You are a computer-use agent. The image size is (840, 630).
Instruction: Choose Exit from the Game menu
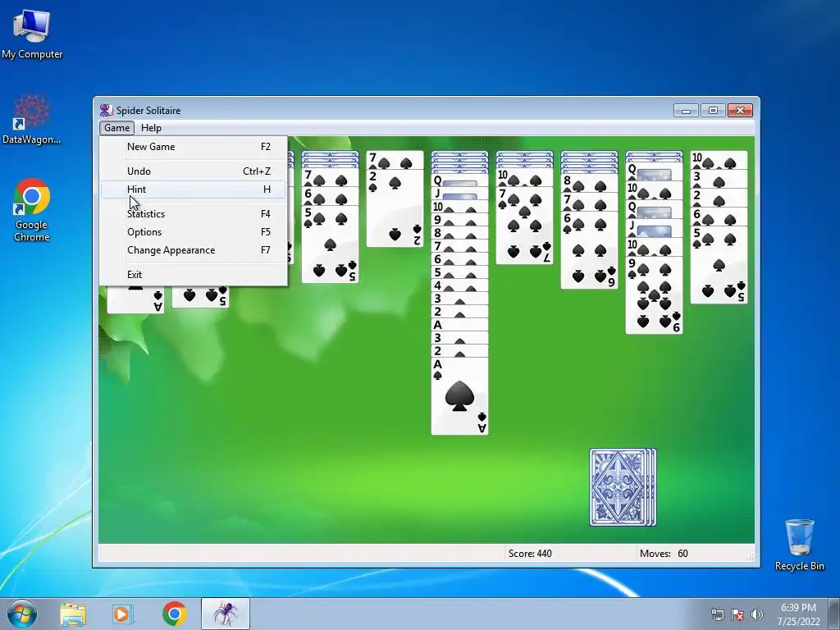193,274
